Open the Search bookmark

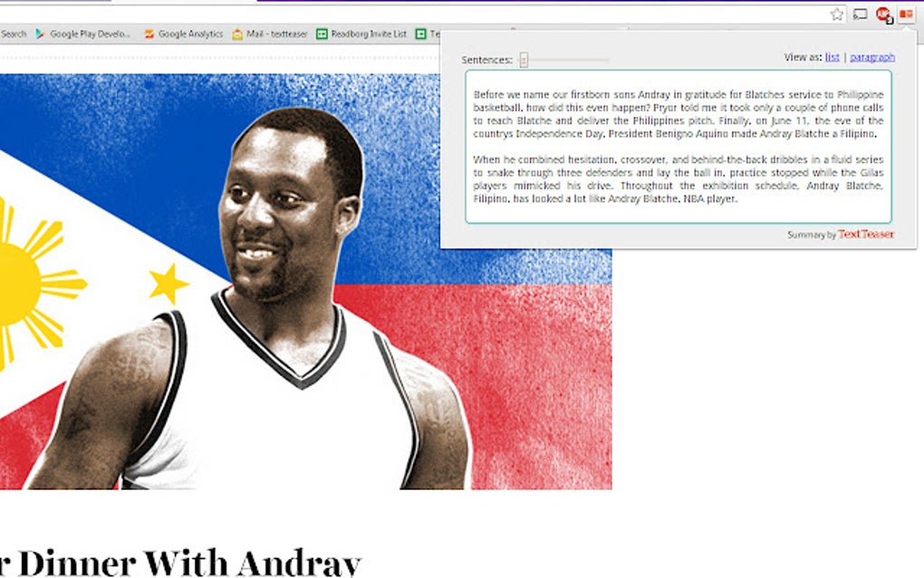click(x=13, y=33)
